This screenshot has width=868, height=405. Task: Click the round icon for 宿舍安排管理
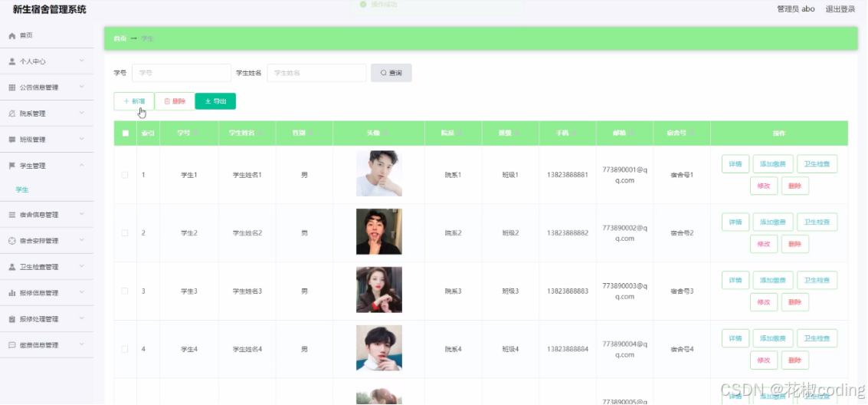(12, 241)
